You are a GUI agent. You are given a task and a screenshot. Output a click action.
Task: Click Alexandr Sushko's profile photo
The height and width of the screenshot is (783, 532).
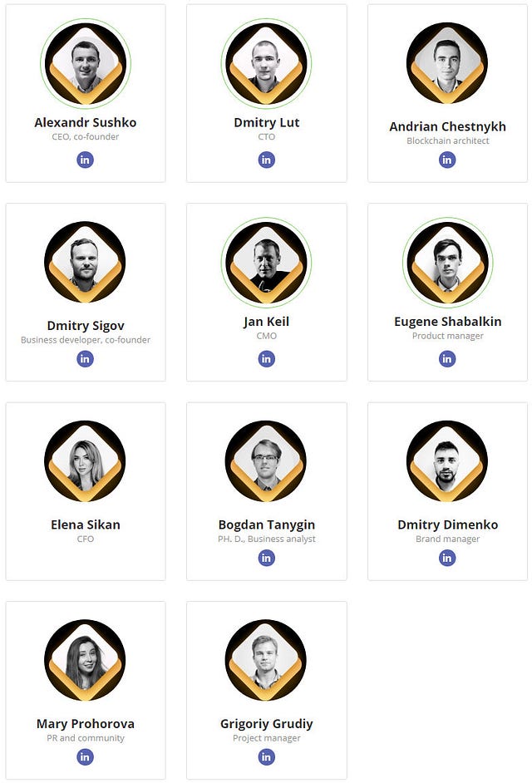[x=85, y=63]
